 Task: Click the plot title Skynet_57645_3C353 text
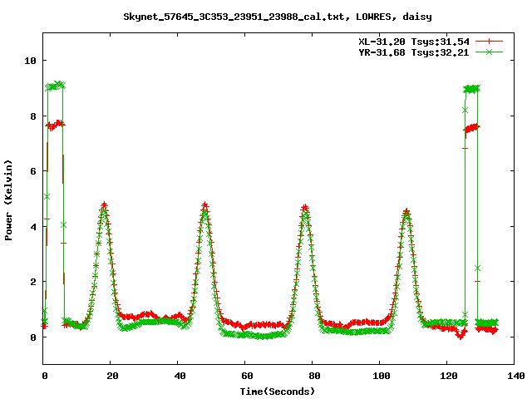[x=278, y=17]
